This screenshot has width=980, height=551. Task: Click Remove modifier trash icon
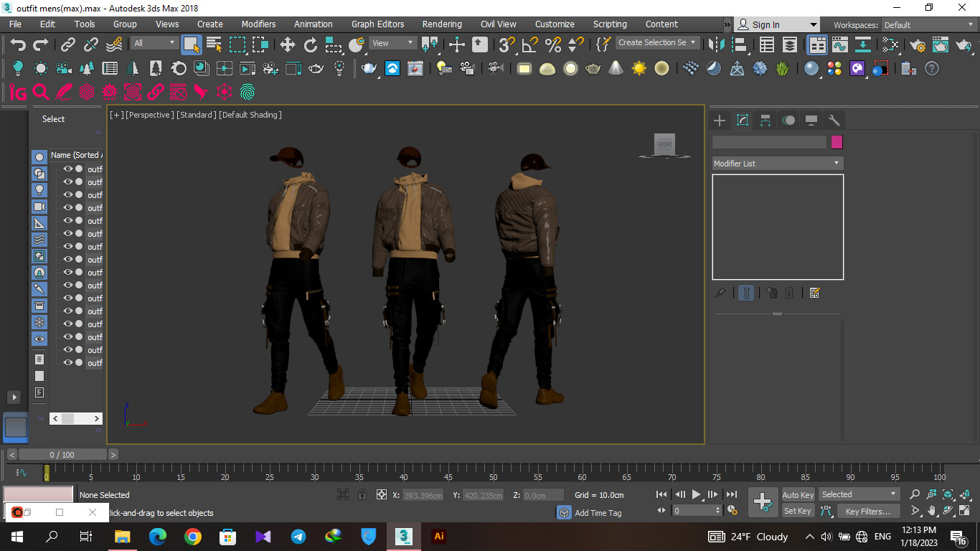coord(789,292)
